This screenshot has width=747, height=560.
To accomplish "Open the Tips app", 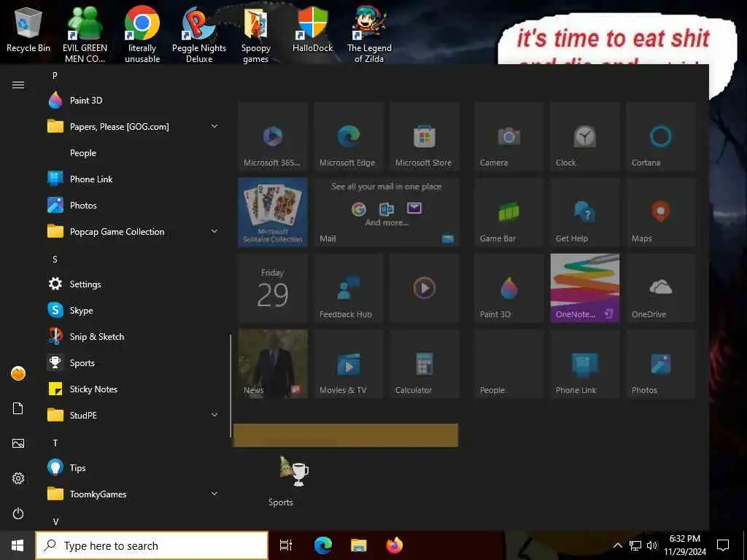I will (x=133, y=467).
